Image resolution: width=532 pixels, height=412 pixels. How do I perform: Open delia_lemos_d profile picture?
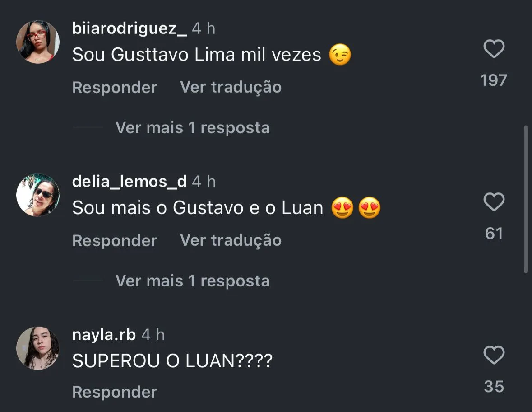click(x=37, y=195)
